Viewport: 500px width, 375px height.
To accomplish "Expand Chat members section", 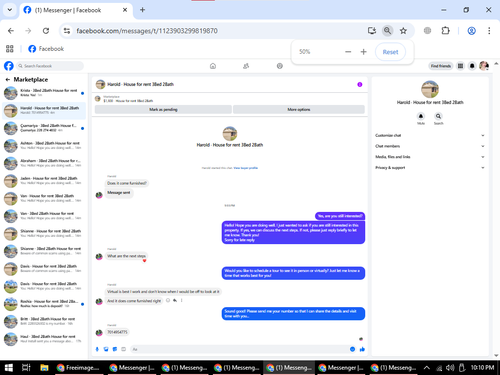I will [x=430, y=146].
